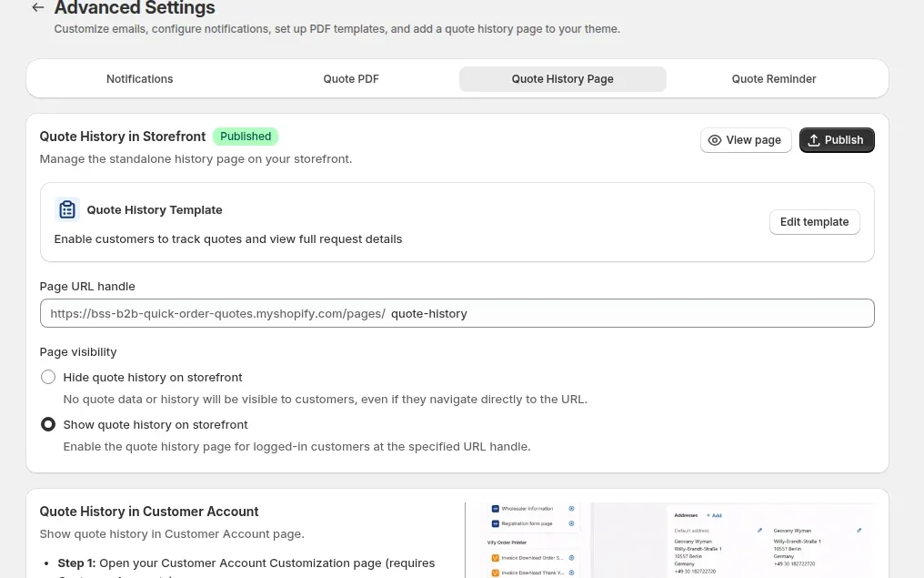
Task: Go back using the arrow beside Advanced Settings
Action: (x=37, y=7)
